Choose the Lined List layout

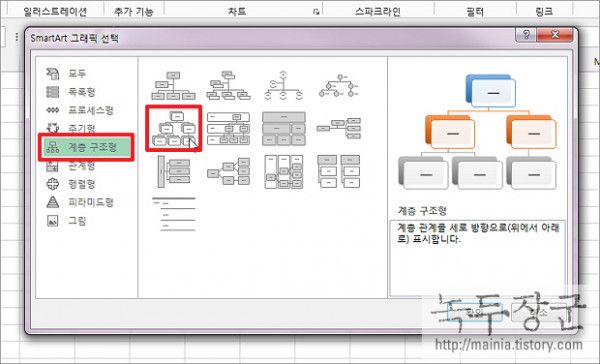coord(174,214)
